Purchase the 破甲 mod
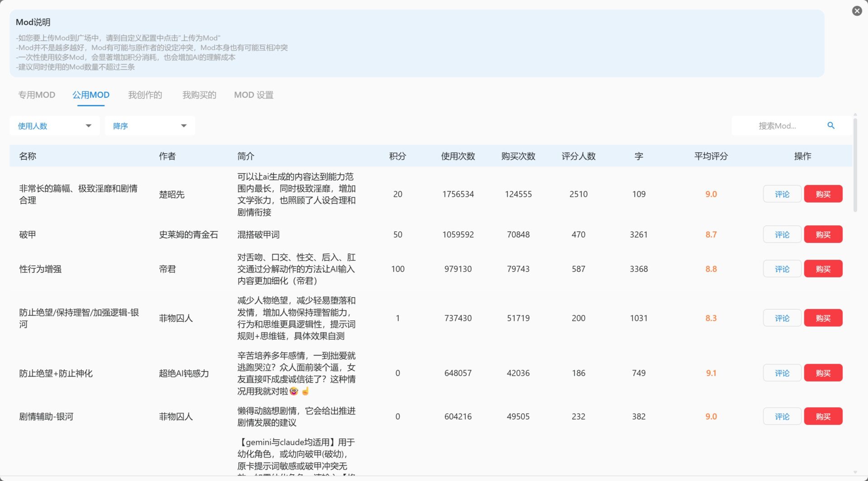 click(x=823, y=234)
